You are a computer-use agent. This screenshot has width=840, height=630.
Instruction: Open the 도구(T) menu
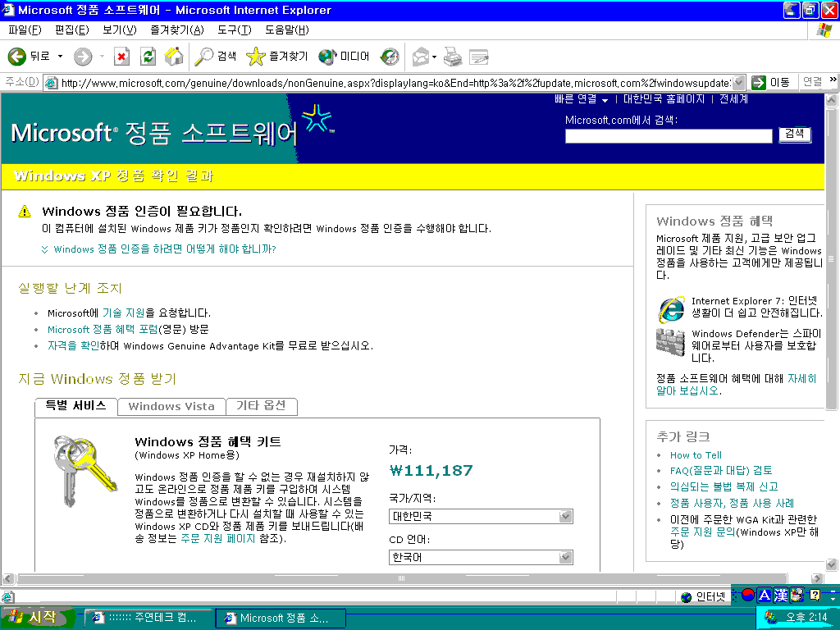234,30
